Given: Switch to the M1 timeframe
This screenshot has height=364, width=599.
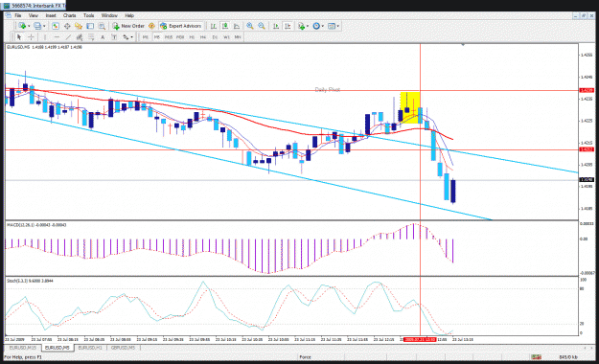Looking at the screenshot, I should 145,37.
